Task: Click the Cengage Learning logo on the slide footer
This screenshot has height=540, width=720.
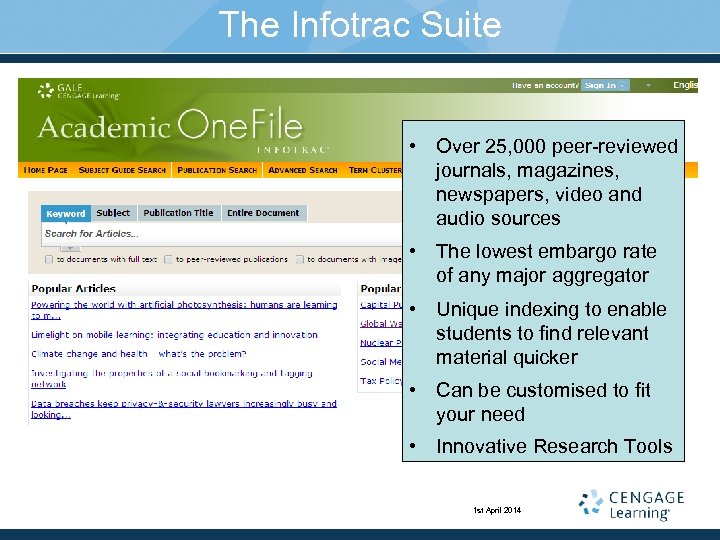Action: pyautogui.click(x=631, y=505)
